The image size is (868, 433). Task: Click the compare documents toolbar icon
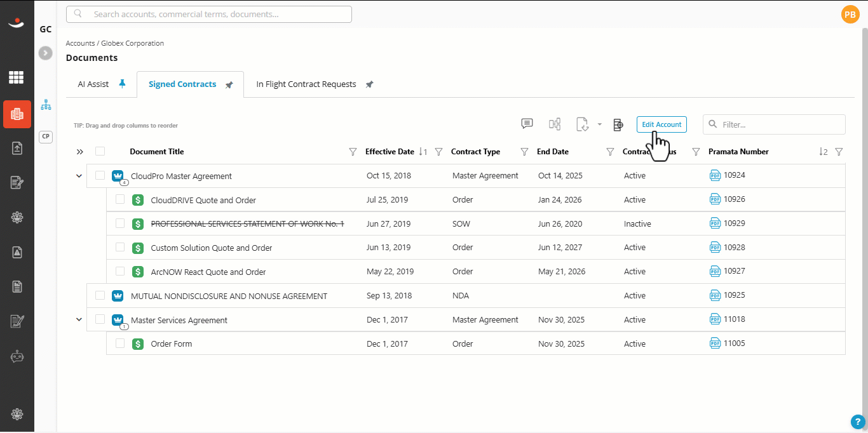point(555,124)
